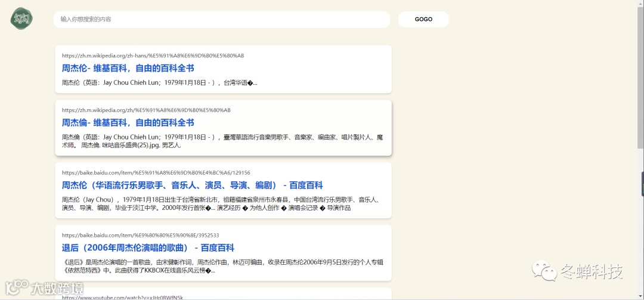Click snippet mentioning 《依然范特西》
The width and height of the screenshot is (644, 300).
coord(222,266)
